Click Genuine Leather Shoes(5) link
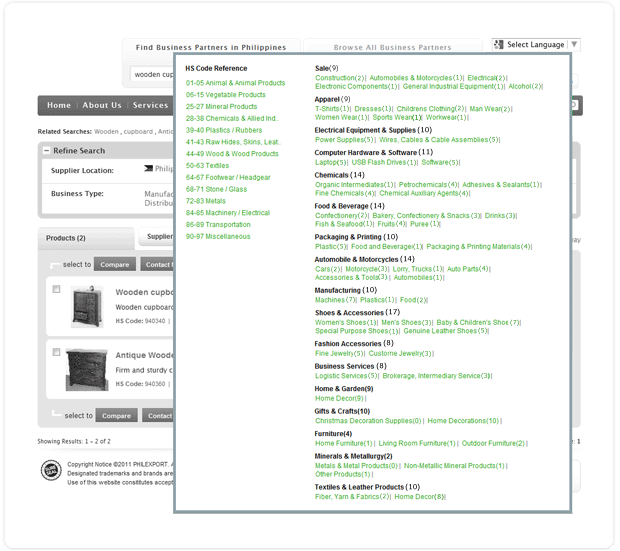The width and height of the screenshot is (620, 551). tap(445, 331)
